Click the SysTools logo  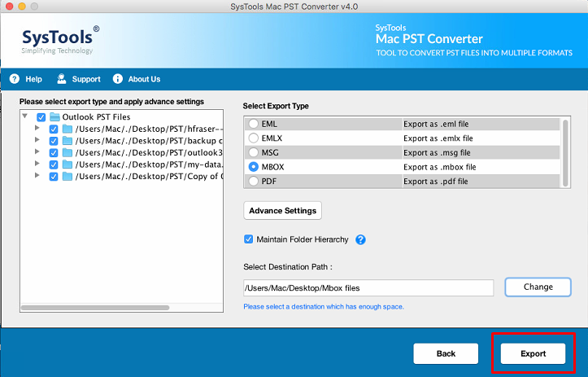click(60, 40)
